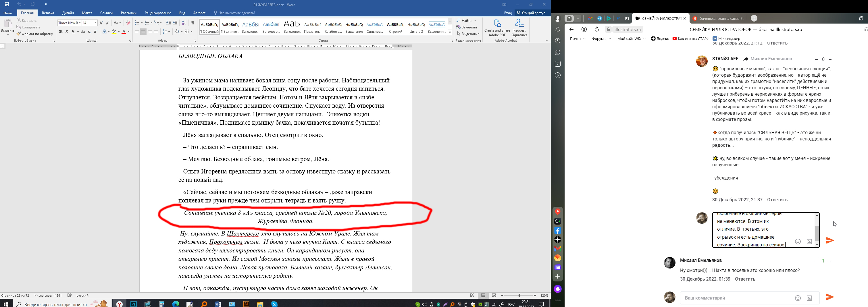The width and height of the screenshot is (868, 307).
Task: Apply the 'Заголовок' title style thumbnail
Action: [x=292, y=27]
